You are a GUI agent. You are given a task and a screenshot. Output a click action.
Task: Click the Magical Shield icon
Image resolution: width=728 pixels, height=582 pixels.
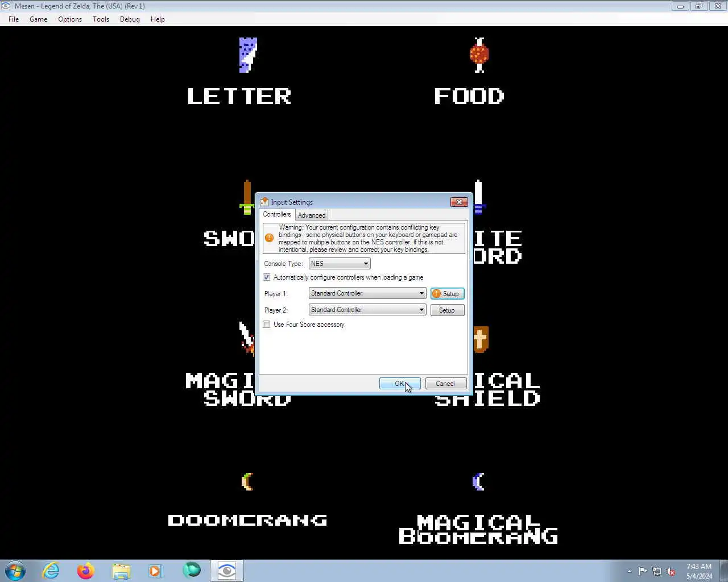[x=481, y=339]
